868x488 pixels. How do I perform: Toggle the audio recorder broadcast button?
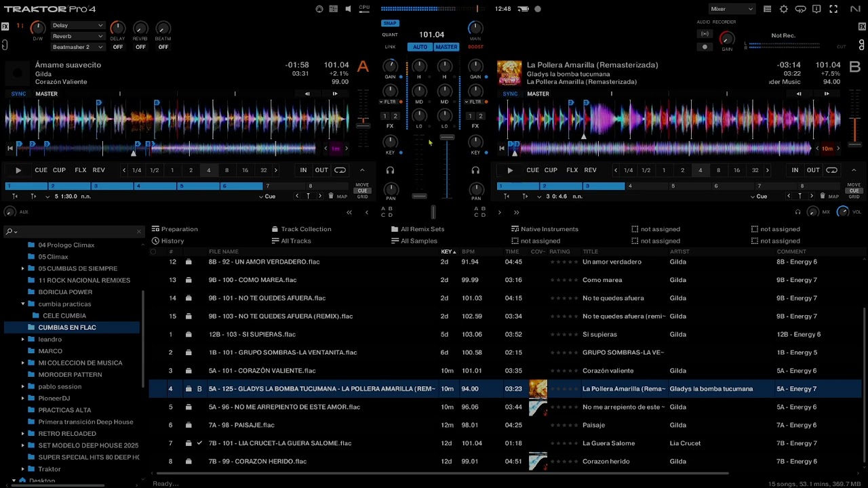coord(705,34)
